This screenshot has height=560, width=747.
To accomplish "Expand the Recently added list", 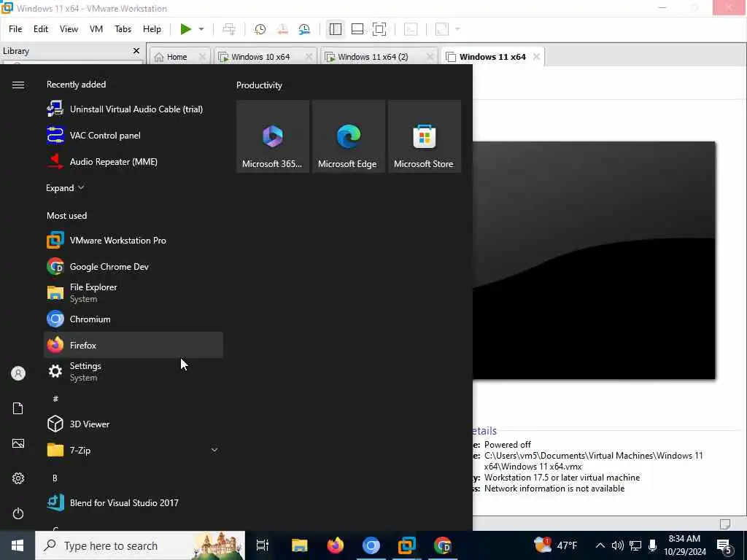I will 65,187.
